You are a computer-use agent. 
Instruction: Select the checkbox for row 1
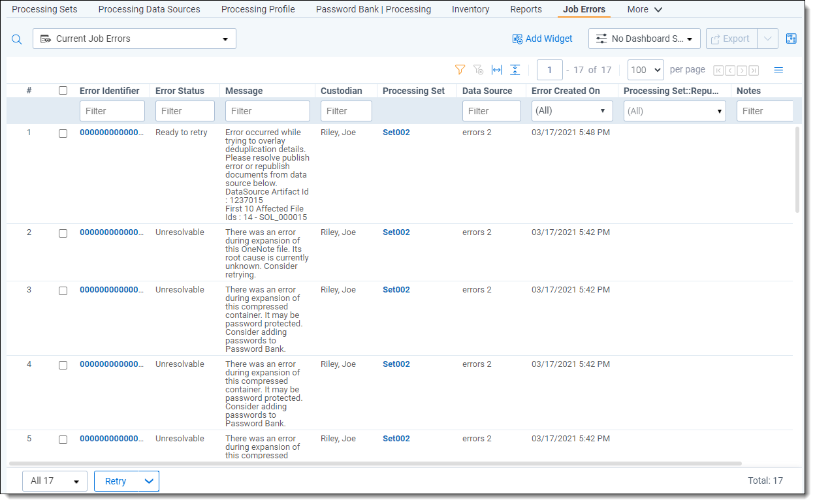click(x=63, y=133)
